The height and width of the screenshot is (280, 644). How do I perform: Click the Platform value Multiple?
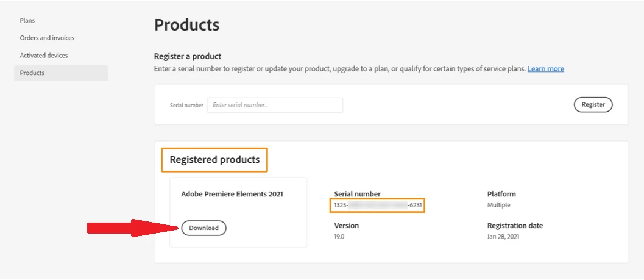tap(498, 206)
